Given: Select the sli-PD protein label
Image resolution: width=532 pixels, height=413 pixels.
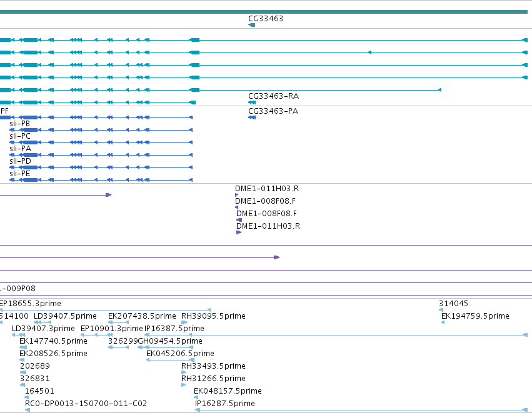Looking at the screenshot, I should tap(21, 161).
